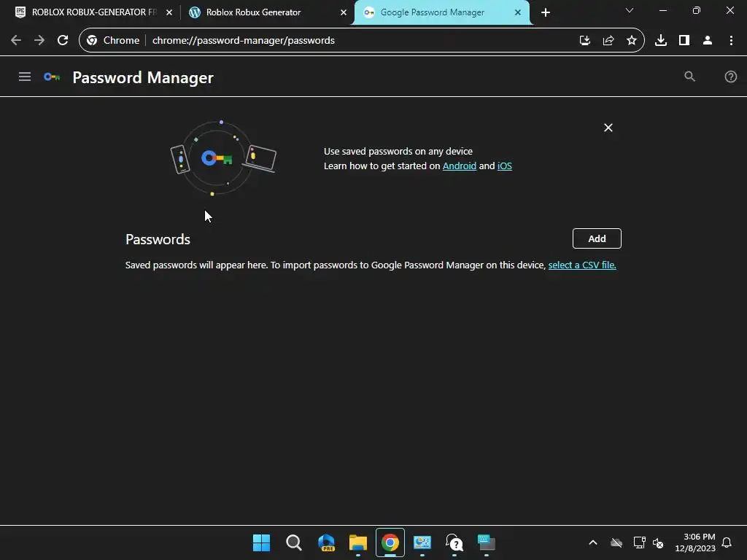The height and width of the screenshot is (560, 747).
Task: Open the Windows Start menu
Action: [x=262, y=542]
